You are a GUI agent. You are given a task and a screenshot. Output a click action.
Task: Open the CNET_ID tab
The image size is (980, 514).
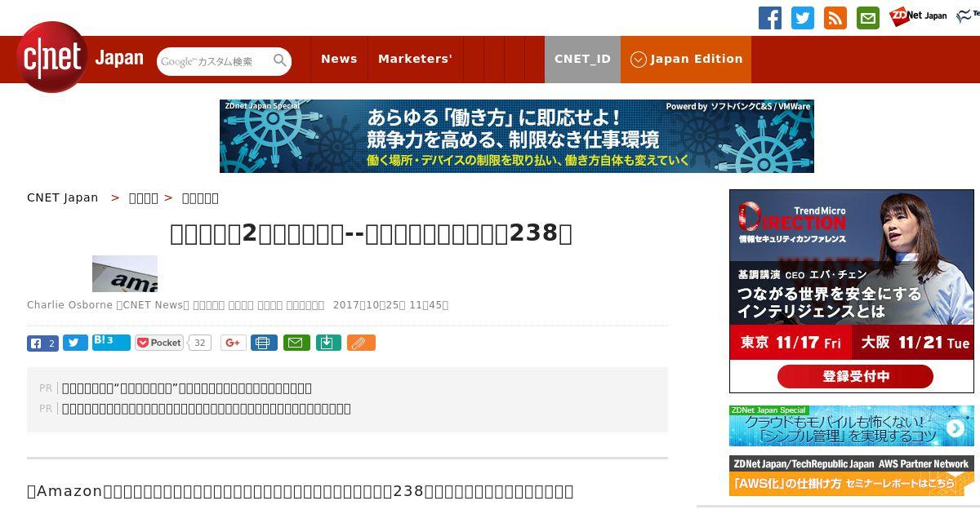(582, 59)
